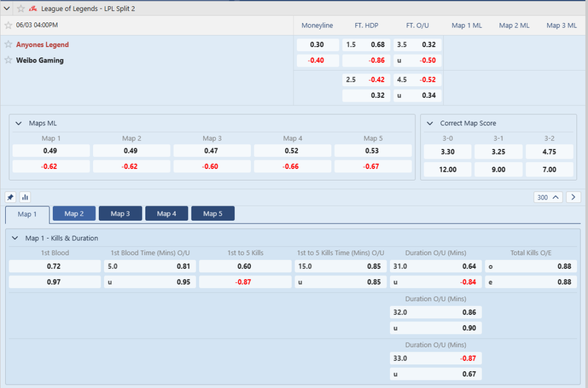Viewport: 588px width, 388px height.
Task: Select 1st to 5 Kills odds 0.60
Action: tap(245, 266)
